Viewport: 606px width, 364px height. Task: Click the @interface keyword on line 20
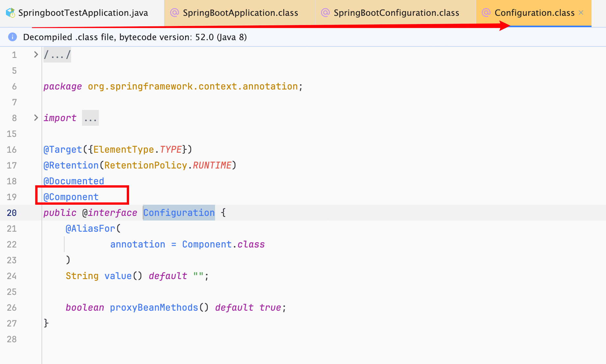point(110,213)
